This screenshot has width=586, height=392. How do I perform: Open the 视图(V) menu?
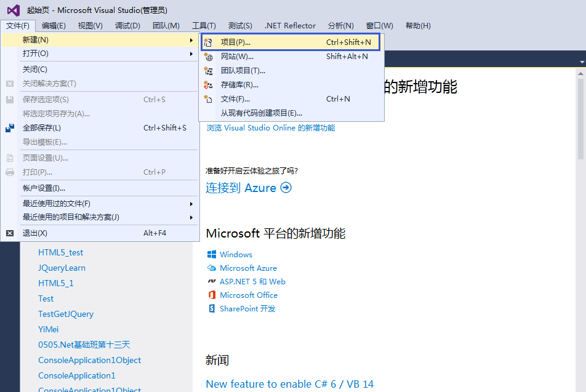click(x=90, y=26)
